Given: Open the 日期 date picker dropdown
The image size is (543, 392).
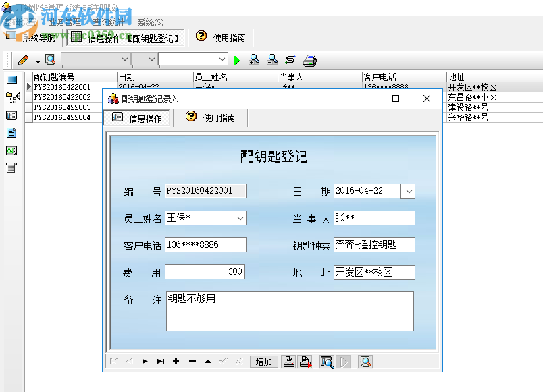Looking at the screenshot, I should [409, 191].
